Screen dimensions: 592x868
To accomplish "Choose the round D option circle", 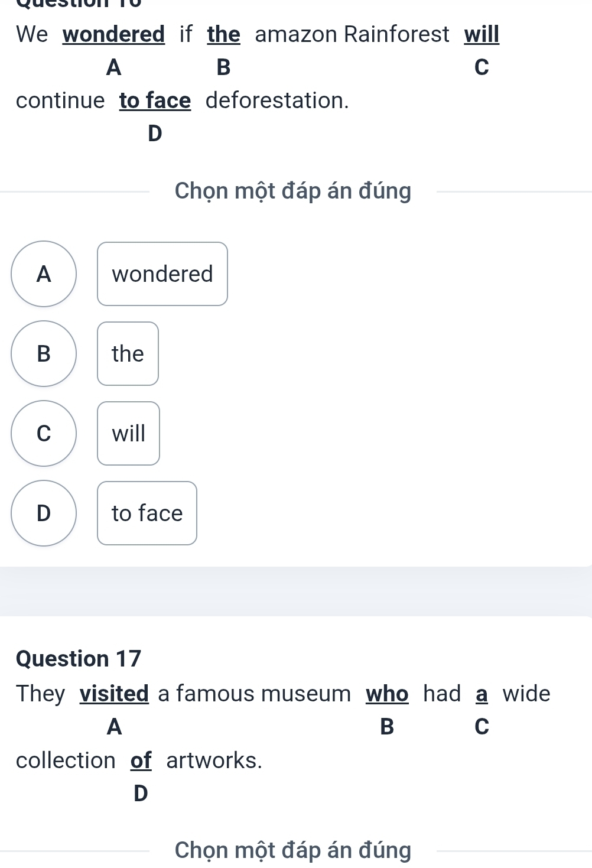I will (44, 513).
